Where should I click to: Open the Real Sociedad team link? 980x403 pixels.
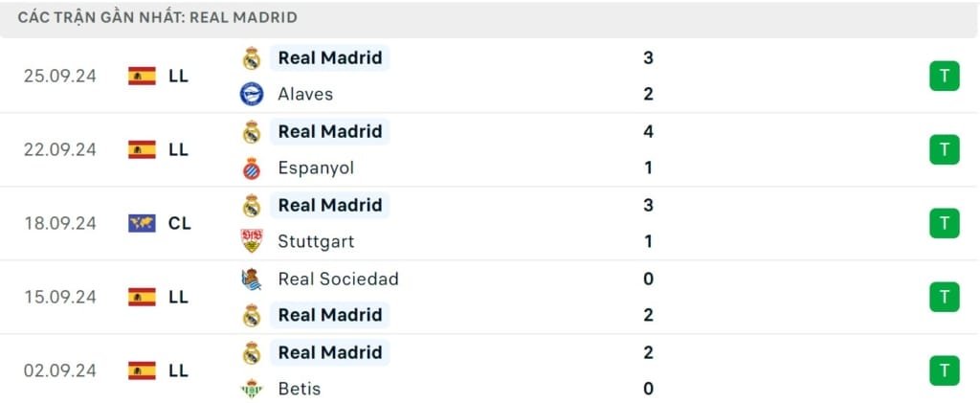pyautogui.click(x=338, y=279)
